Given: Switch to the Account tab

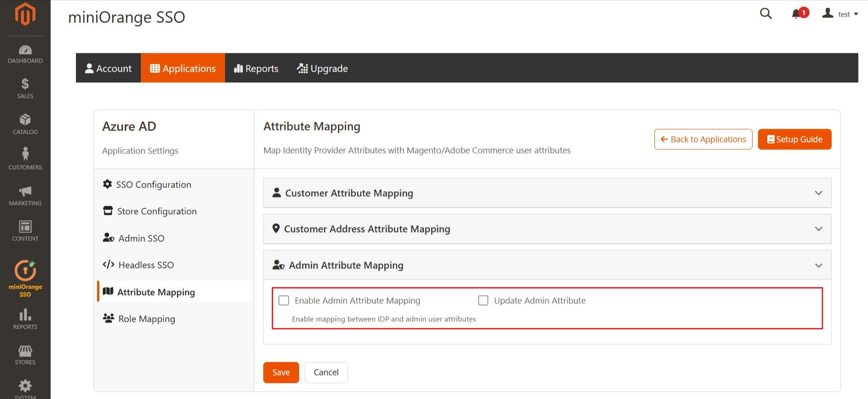Looking at the screenshot, I should (109, 68).
